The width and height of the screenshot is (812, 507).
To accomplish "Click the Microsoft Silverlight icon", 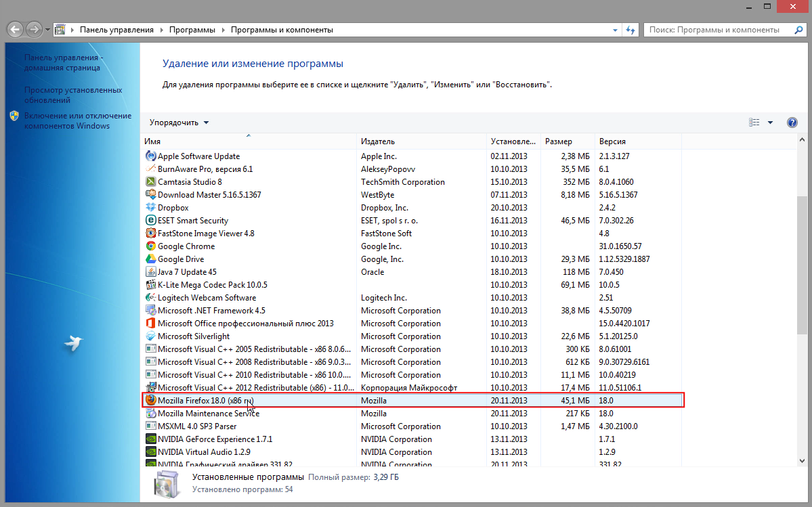I will (x=151, y=336).
